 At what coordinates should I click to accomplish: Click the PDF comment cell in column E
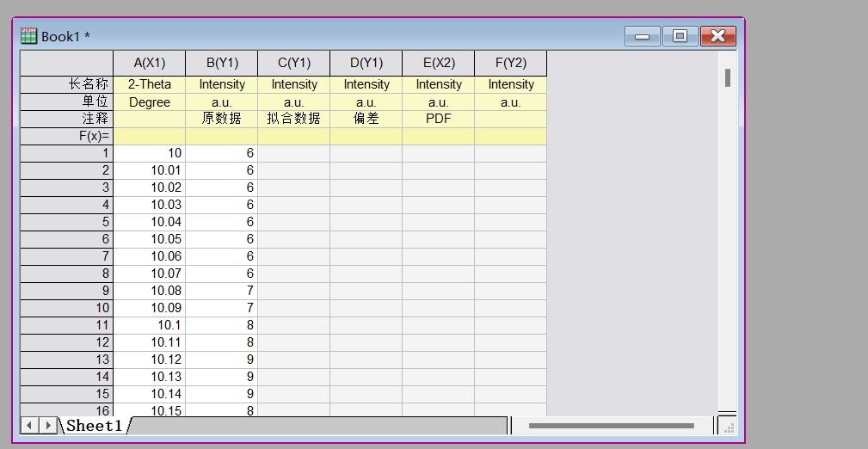point(438,119)
